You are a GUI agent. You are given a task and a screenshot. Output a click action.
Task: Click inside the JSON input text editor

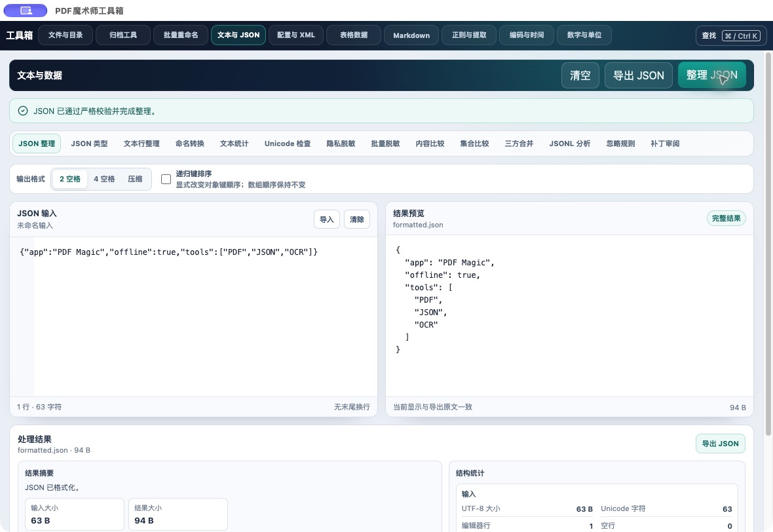tap(193, 316)
